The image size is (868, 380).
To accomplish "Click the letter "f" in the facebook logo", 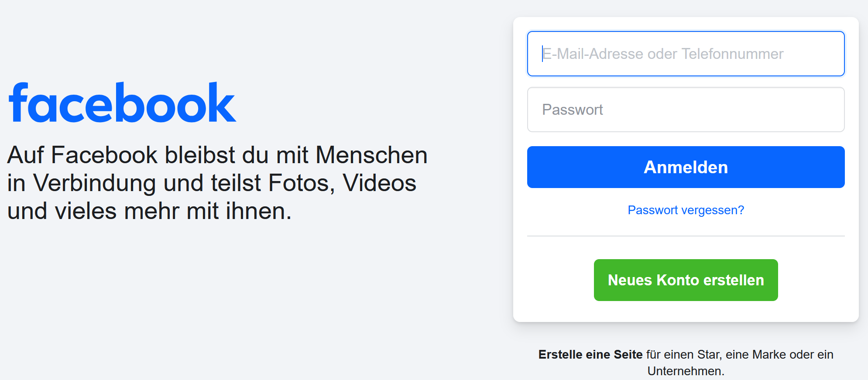I will pos(18,102).
